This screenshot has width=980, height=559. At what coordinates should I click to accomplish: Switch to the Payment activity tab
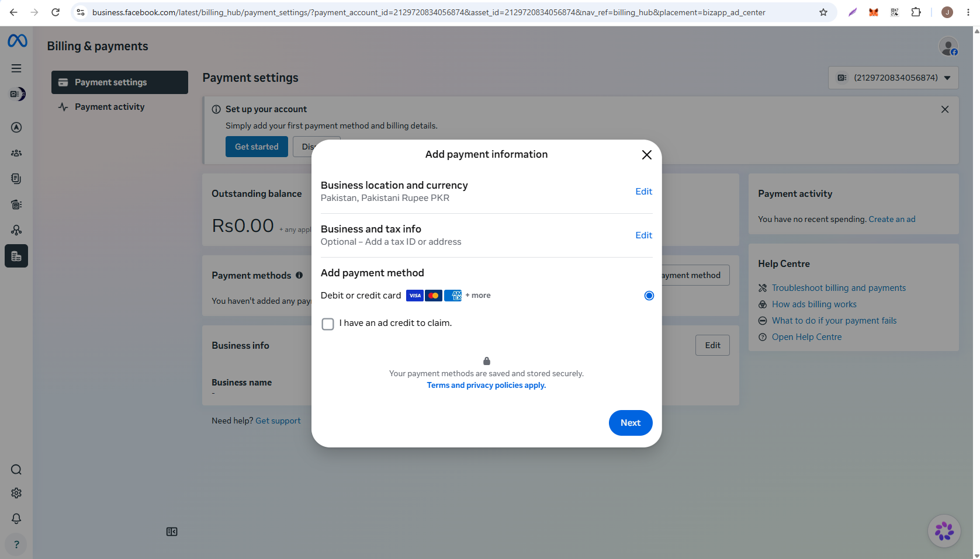pyautogui.click(x=120, y=107)
